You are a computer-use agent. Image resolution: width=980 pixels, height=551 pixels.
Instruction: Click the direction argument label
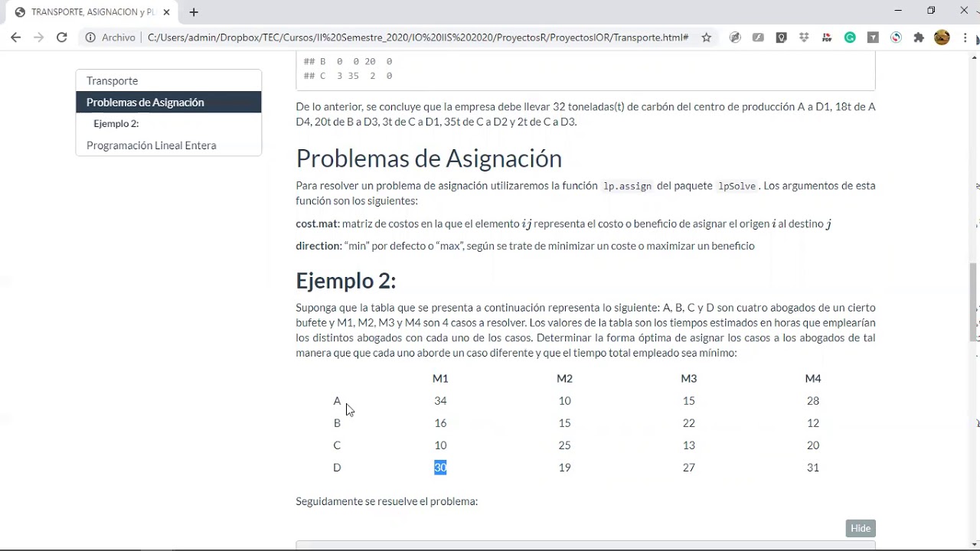pos(318,246)
